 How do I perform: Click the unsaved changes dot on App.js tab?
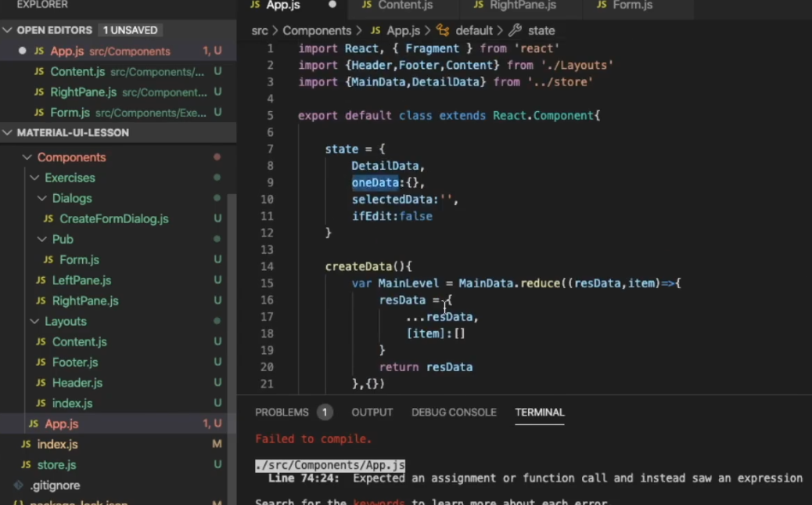(332, 3)
